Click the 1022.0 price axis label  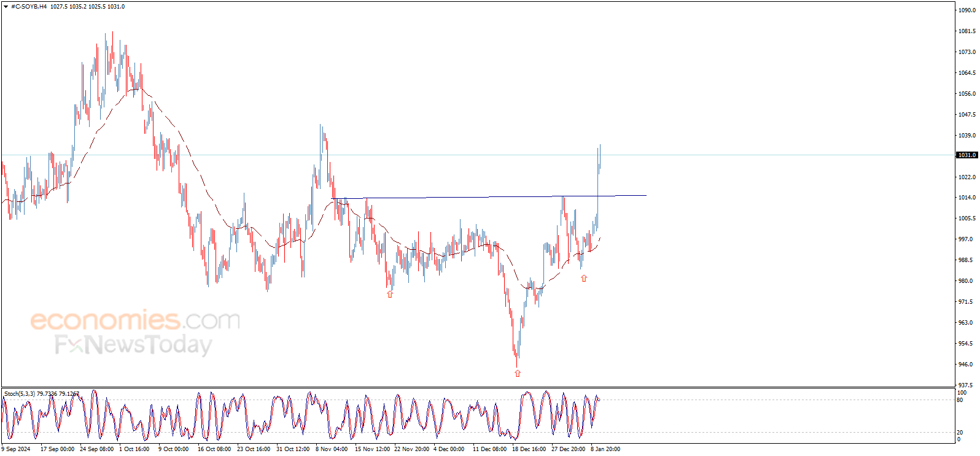click(967, 177)
